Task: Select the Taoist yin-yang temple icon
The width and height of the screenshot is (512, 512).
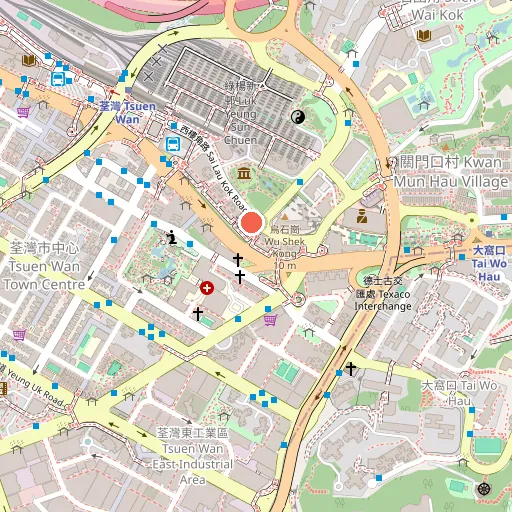Action: tap(298, 117)
